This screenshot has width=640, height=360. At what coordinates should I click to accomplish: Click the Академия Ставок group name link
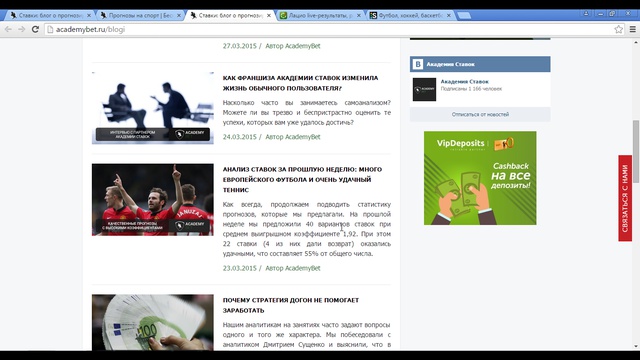click(x=464, y=82)
